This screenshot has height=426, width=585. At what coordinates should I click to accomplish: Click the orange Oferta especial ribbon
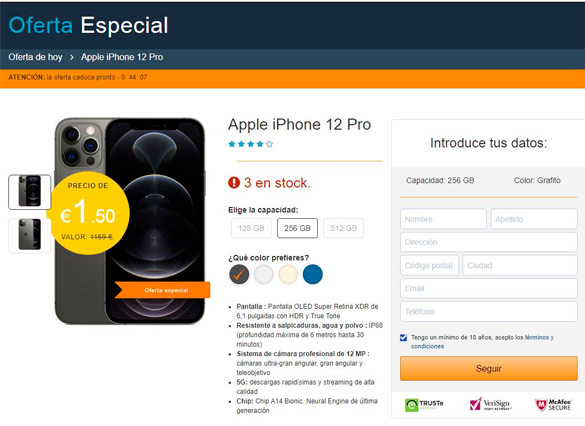pos(162,290)
